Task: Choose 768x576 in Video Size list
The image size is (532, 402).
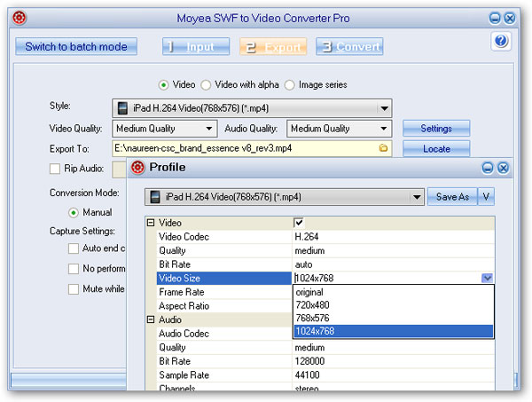Action: pyautogui.click(x=393, y=318)
